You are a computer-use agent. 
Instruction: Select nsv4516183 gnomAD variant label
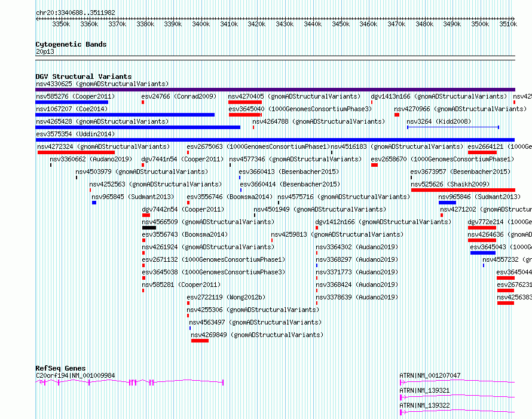coord(397,146)
